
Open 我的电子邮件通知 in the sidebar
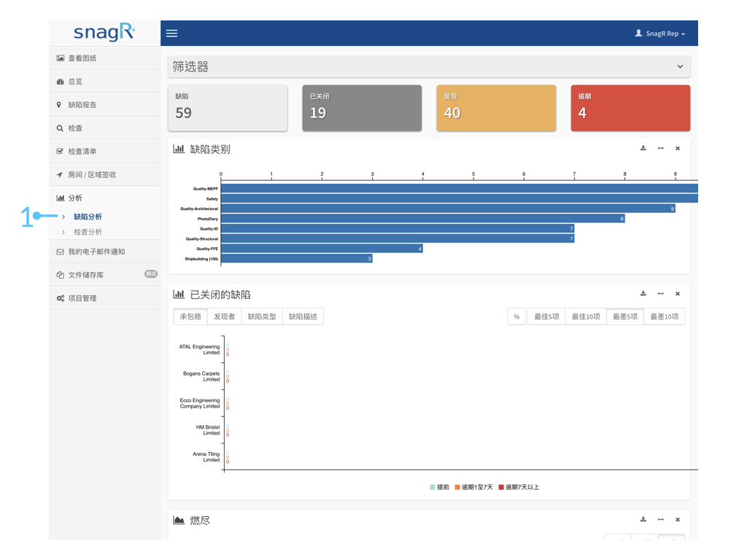[x=104, y=252]
